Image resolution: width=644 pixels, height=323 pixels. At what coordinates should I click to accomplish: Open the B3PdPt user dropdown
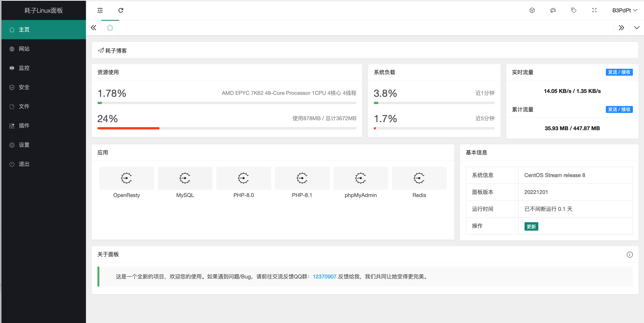[x=624, y=10]
